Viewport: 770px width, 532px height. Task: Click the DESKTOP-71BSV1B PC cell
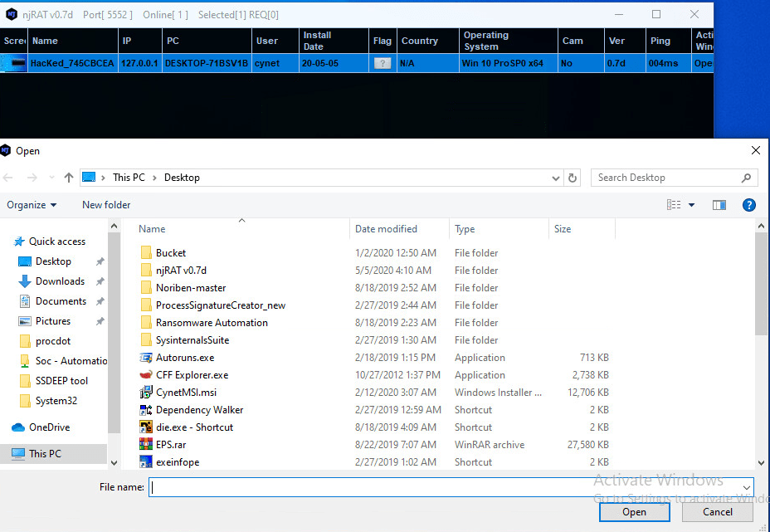(207, 63)
